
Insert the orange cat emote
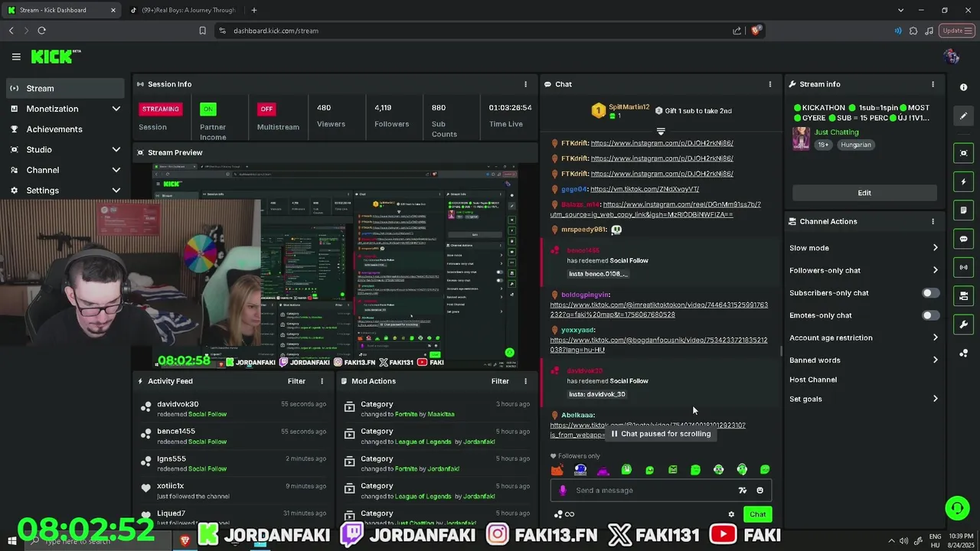(x=557, y=470)
